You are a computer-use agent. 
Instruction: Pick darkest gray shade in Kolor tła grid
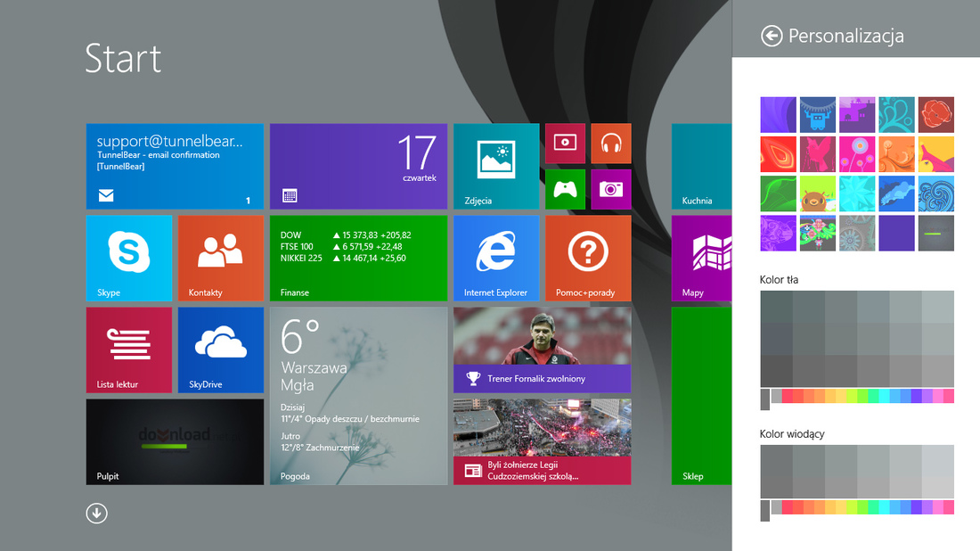tap(777, 371)
